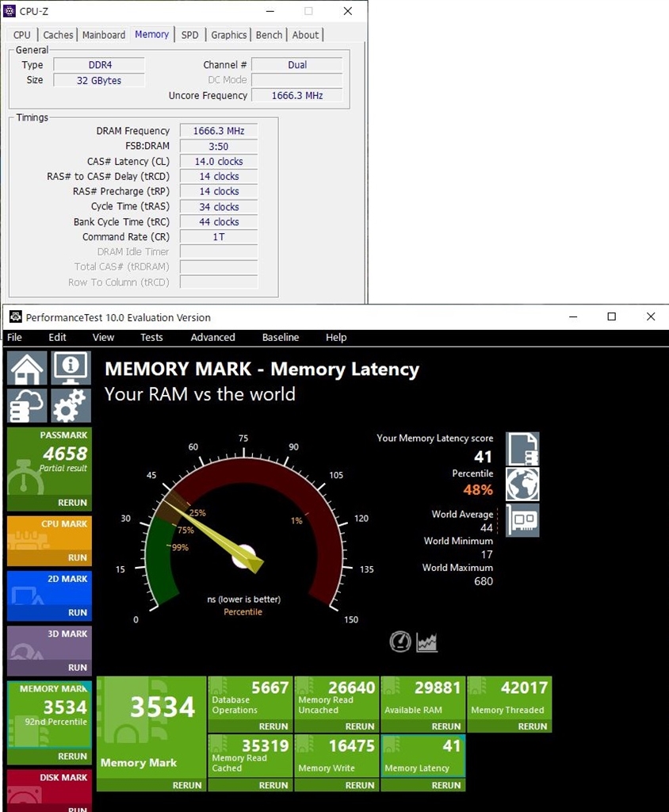This screenshot has width=669, height=812.
Task: Click the Command Rate 1T field
Action: [219, 236]
